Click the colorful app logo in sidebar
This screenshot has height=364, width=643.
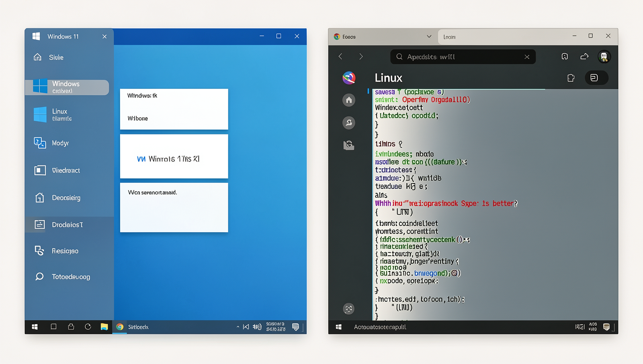[349, 78]
